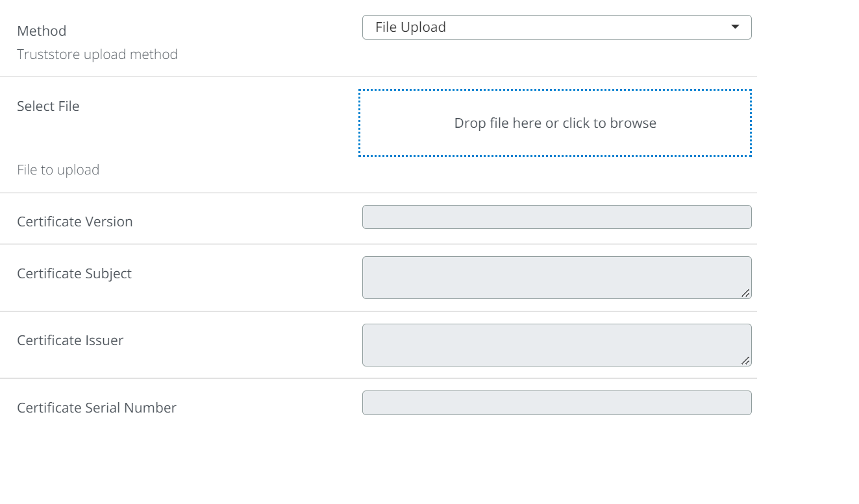Click the 'File Upload' selected value text
859x504 pixels.
point(410,27)
